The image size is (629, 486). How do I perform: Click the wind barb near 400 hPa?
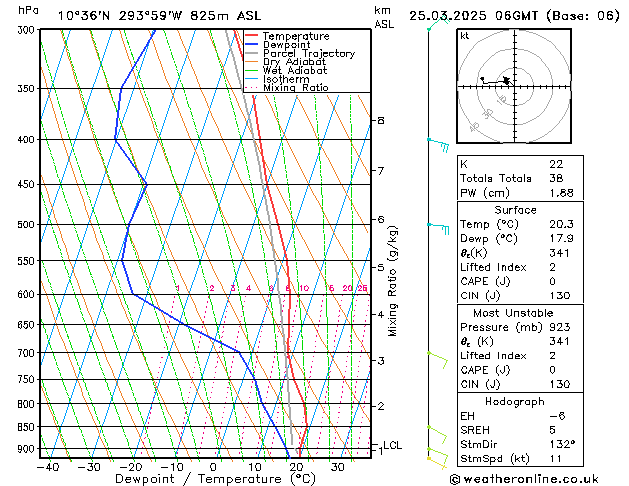point(438,144)
